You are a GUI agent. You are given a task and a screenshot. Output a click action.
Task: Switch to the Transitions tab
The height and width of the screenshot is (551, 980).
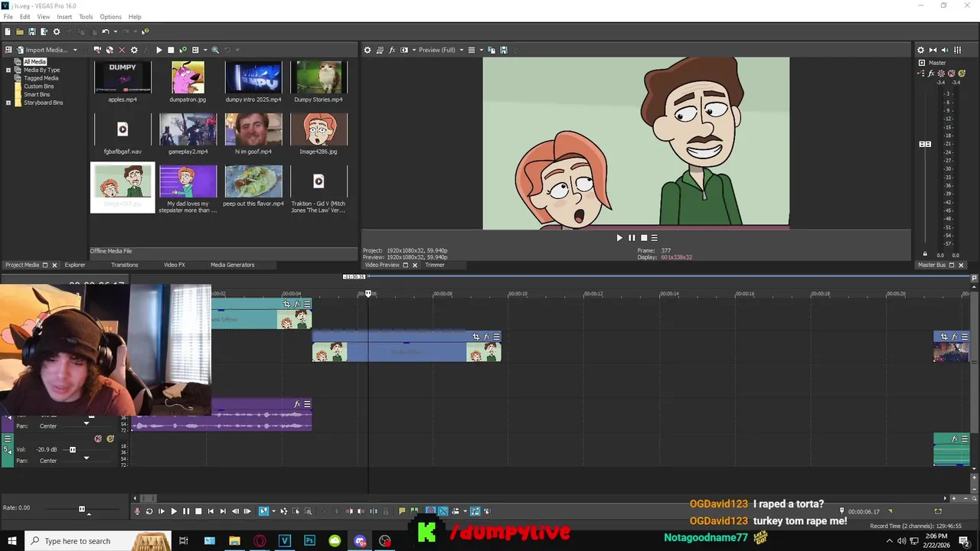point(124,265)
